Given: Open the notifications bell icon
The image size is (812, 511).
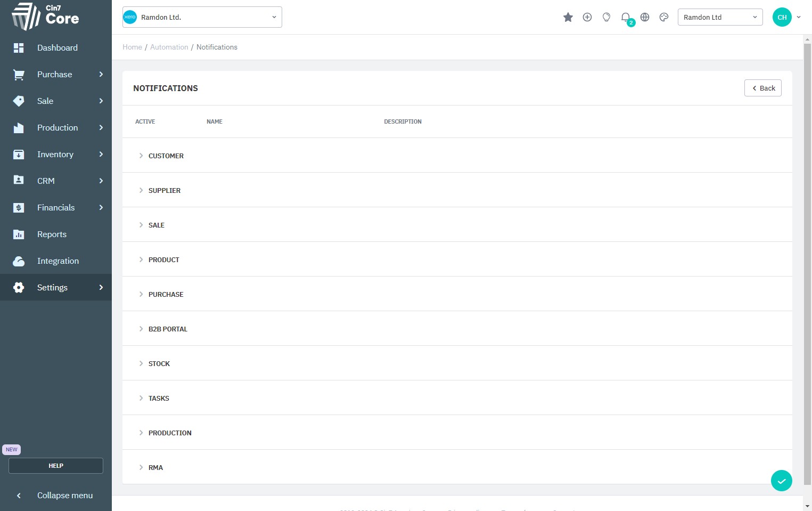Looking at the screenshot, I should pos(626,18).
